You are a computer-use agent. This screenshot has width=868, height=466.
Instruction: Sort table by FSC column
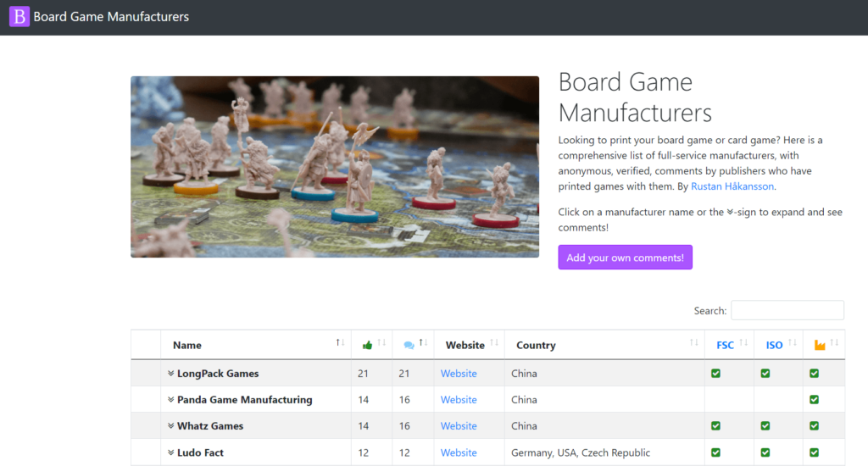tap(729, 345)
